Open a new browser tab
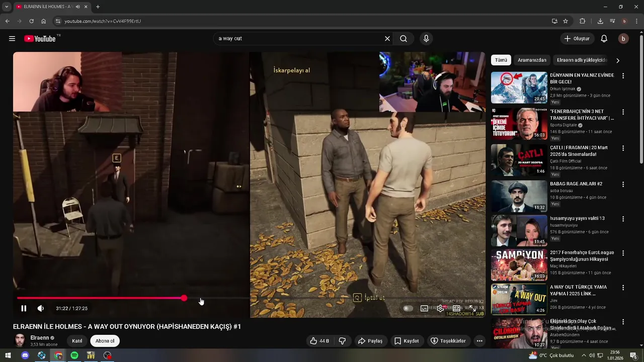644x362 pixels. tap(98, 7)
